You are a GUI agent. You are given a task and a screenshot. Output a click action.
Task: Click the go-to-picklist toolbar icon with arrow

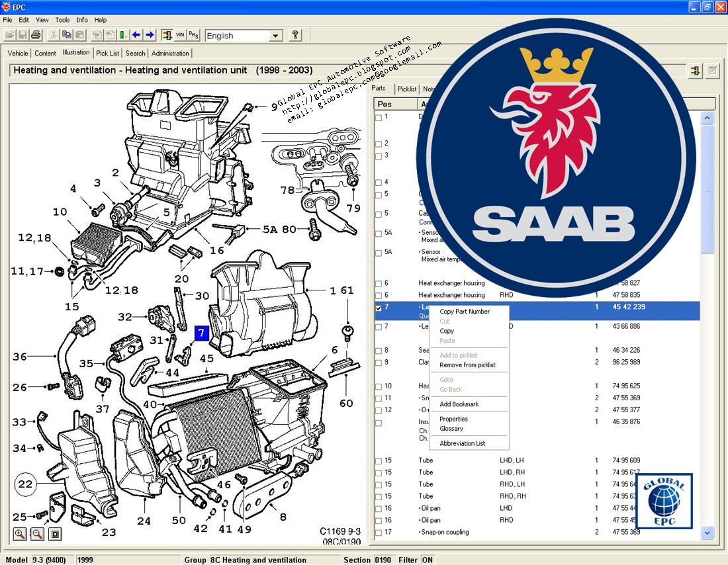(97, 35)
